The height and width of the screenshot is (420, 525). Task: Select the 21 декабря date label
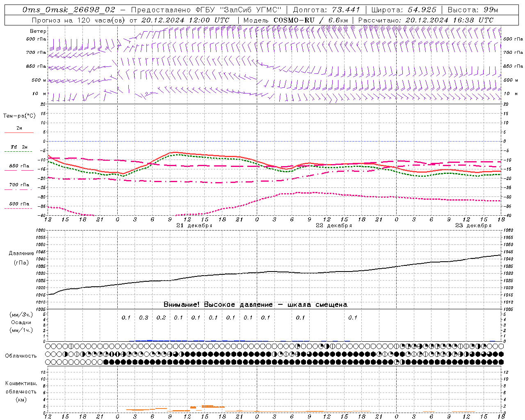click(x=194, y=226)
